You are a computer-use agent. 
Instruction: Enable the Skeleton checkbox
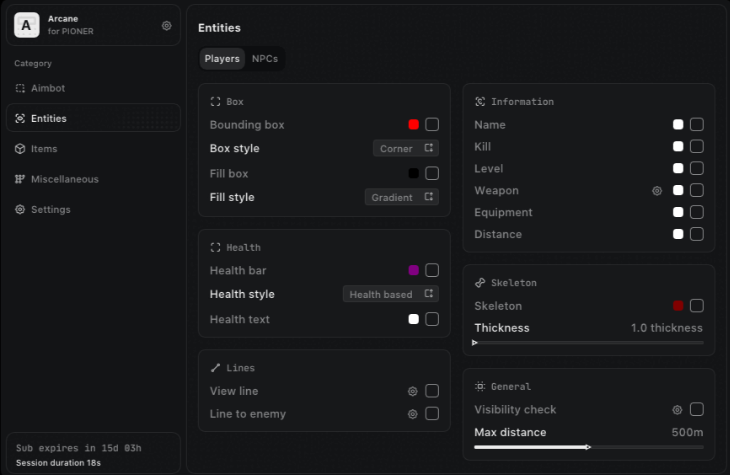pyautogui.click(x=697, y=306)
